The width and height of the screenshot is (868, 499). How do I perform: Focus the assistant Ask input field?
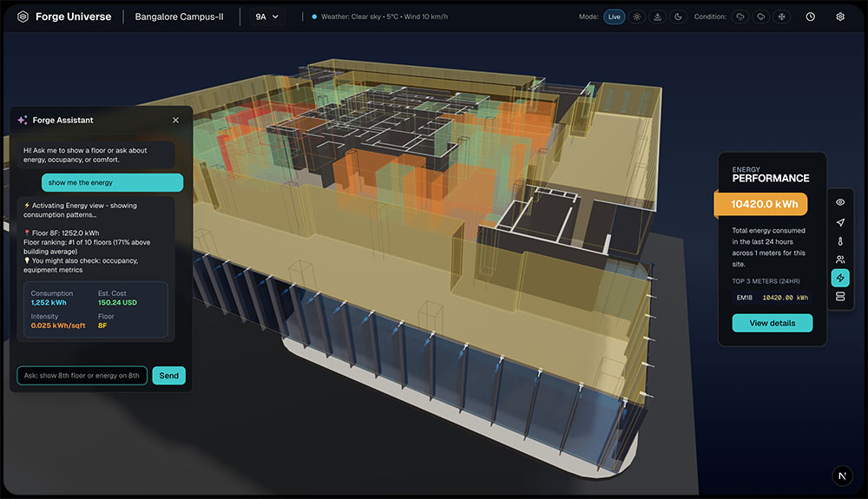click(82, 376)
